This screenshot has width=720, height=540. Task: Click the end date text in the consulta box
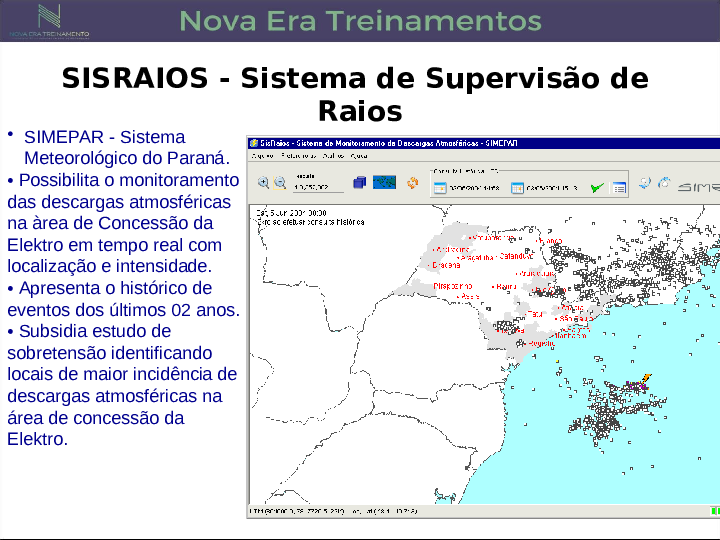(x=552, y=188)
